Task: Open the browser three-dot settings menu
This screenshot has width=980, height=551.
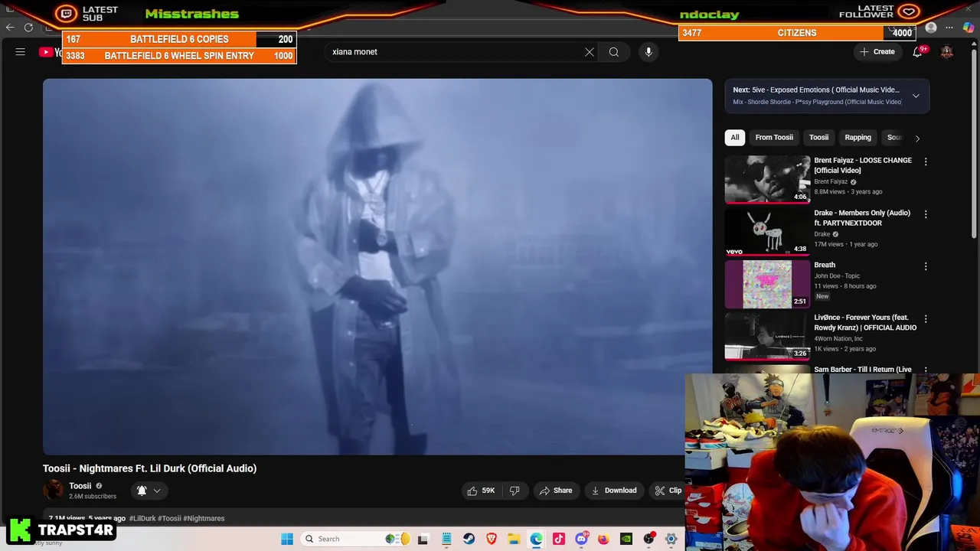Action: (x=949, y=28)
